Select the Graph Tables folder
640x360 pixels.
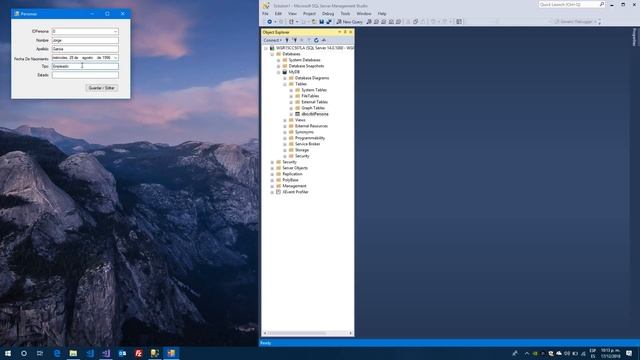point(313,108)
